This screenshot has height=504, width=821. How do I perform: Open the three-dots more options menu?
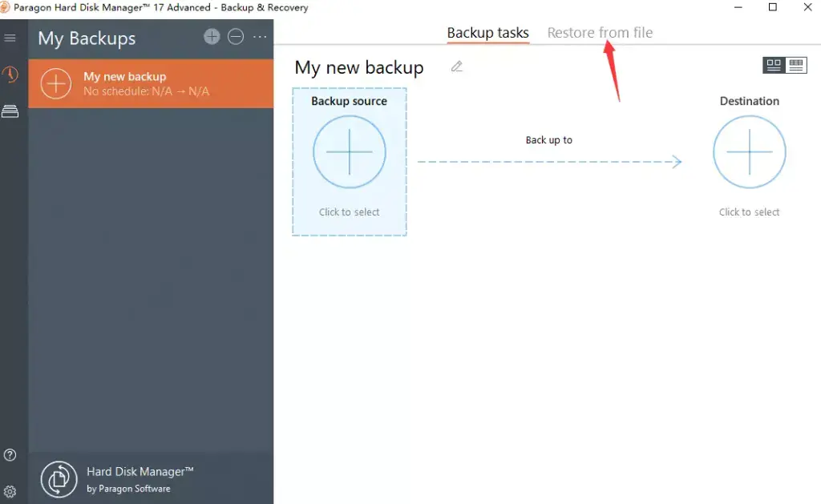click(260, 37)
